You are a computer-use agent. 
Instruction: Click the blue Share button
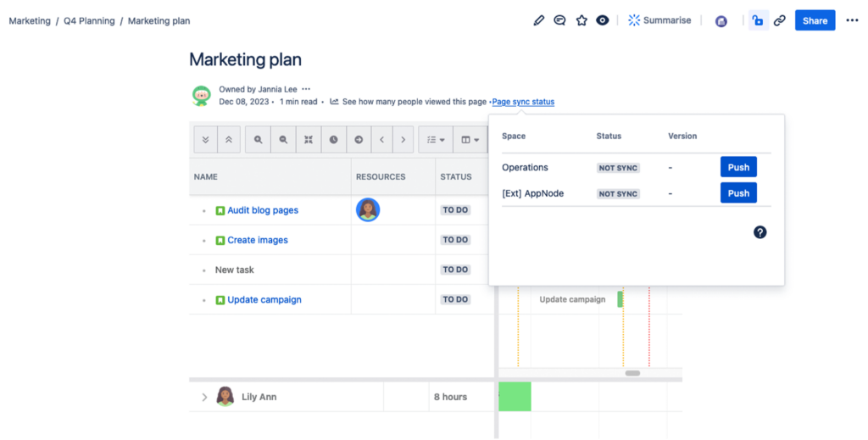click(815, 20)
